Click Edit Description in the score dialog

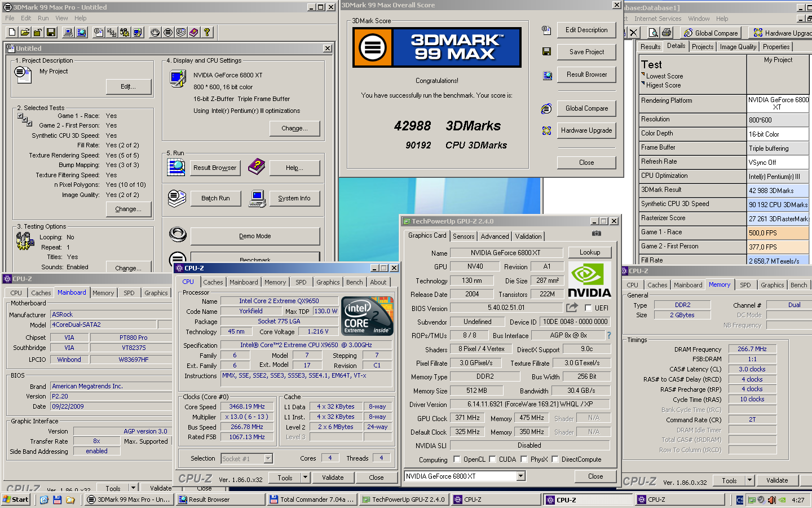coord(586,30)
